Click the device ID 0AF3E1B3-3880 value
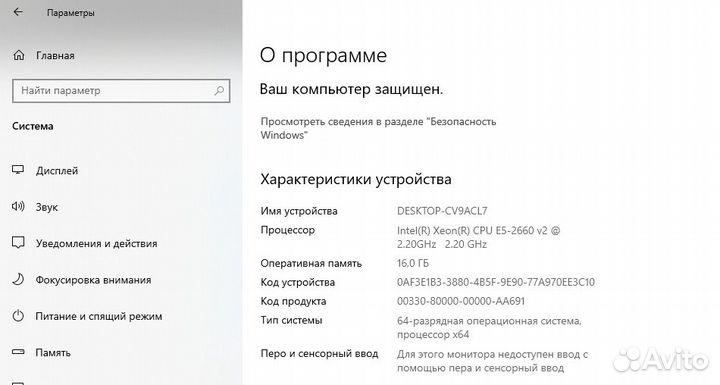The image size is (720, 385). [495, 282]
